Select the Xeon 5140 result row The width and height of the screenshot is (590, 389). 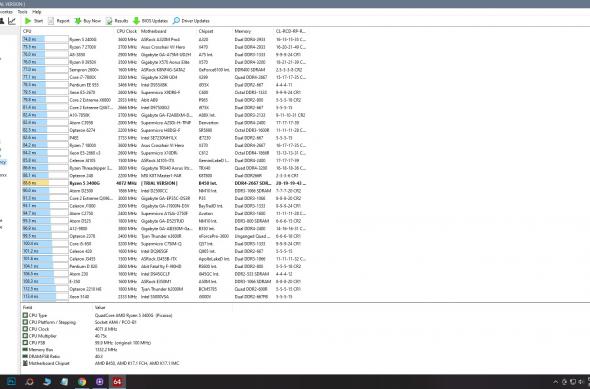click(x=164, y=296)
